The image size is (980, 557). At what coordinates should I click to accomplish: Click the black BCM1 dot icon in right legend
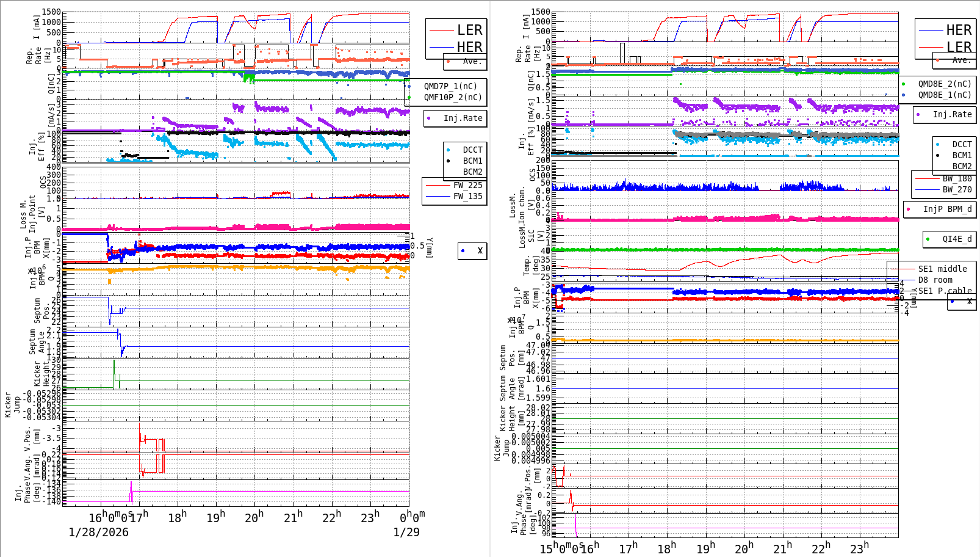(x=937, y=155)
